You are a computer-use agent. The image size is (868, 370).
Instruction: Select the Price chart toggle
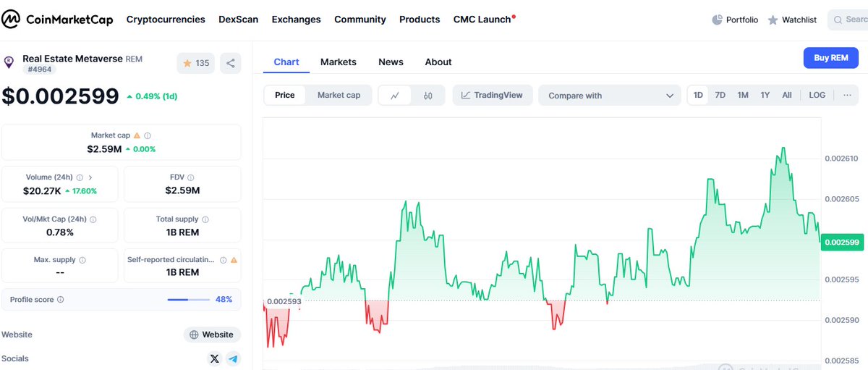[285, 95]
